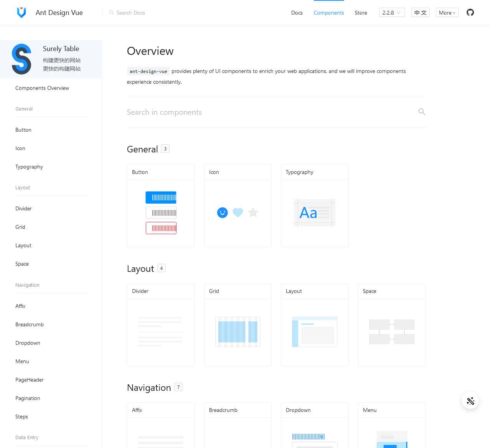Select the Components tab

coord(329,13)
